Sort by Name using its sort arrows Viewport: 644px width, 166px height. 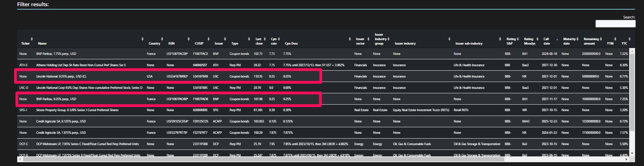pos(142,39)
